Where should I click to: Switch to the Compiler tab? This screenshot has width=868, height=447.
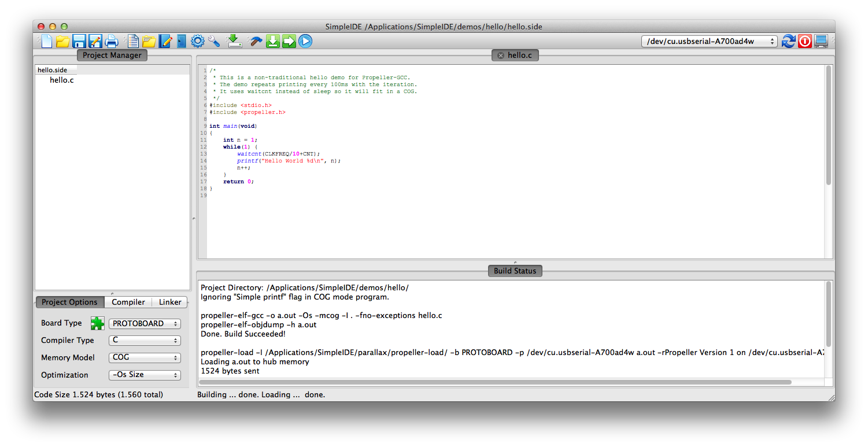coord(128,302)
